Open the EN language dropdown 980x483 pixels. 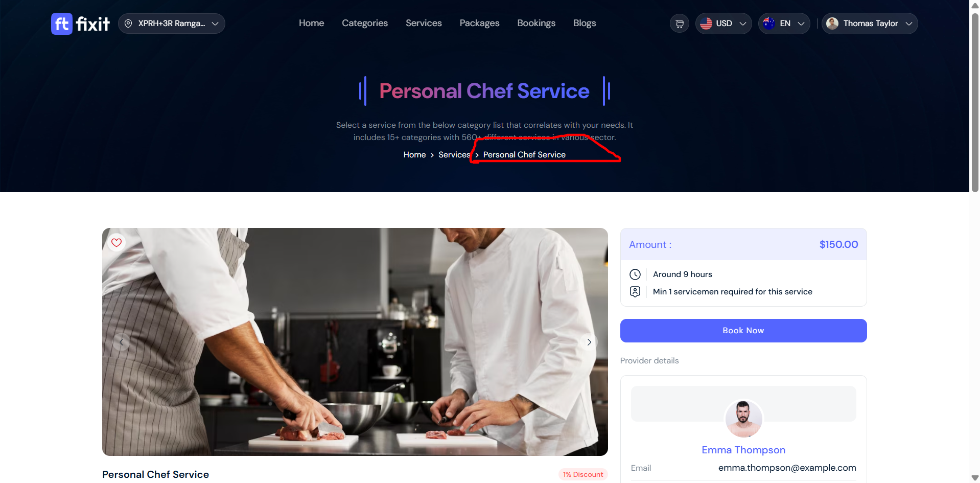(784, 24)
